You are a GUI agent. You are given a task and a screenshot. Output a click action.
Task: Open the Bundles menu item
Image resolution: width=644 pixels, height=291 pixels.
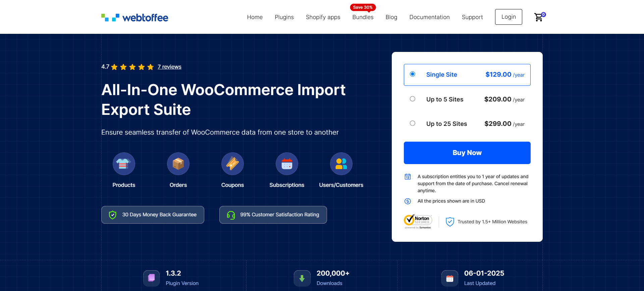(363, 17)
